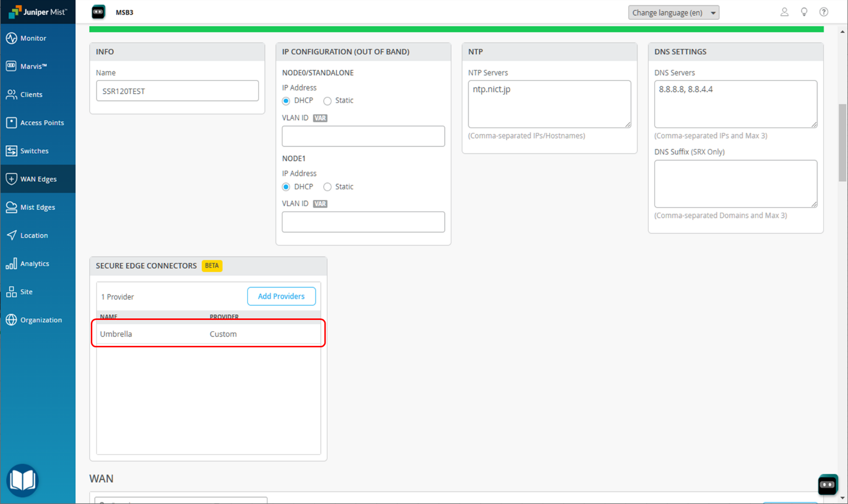
Task: Click DNS Suffix text area
Action: (735, 184)
